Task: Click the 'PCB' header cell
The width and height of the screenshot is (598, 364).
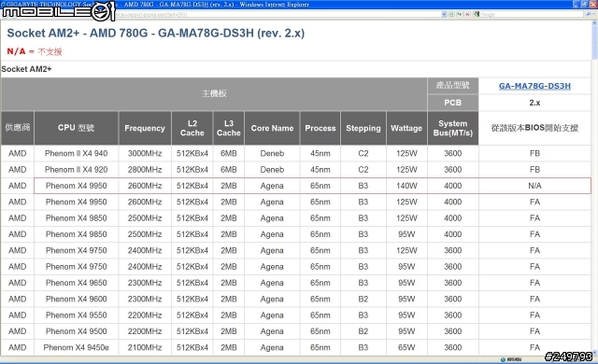Action: pos(452,103)
